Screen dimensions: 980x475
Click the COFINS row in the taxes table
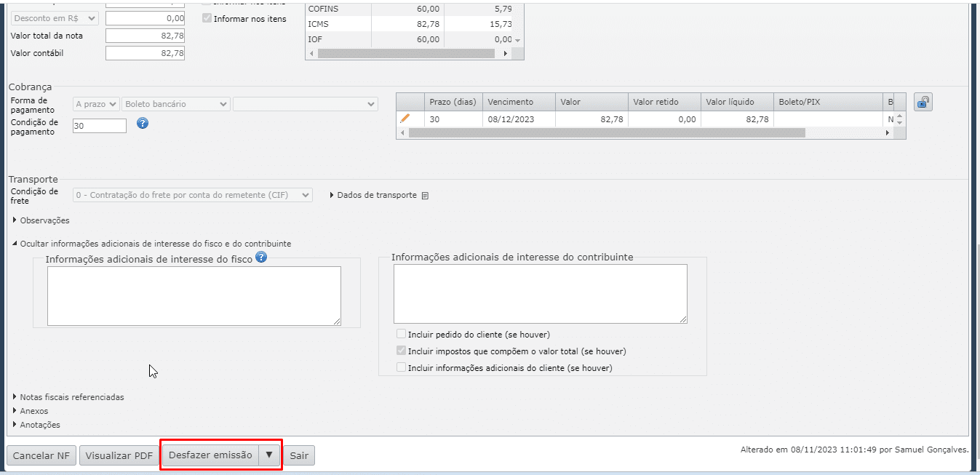[410, 9]
